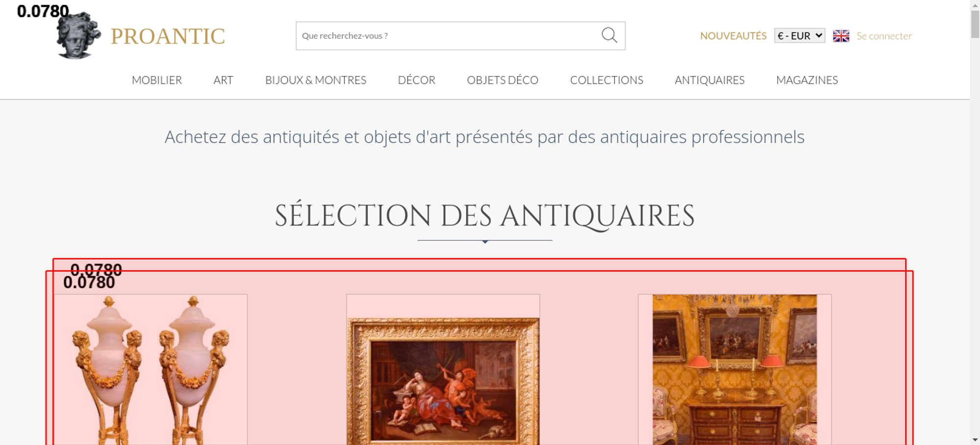The image size is (980, 445).
Task: Open the DÉCOR menu
Action: click(x=416, y=80)
